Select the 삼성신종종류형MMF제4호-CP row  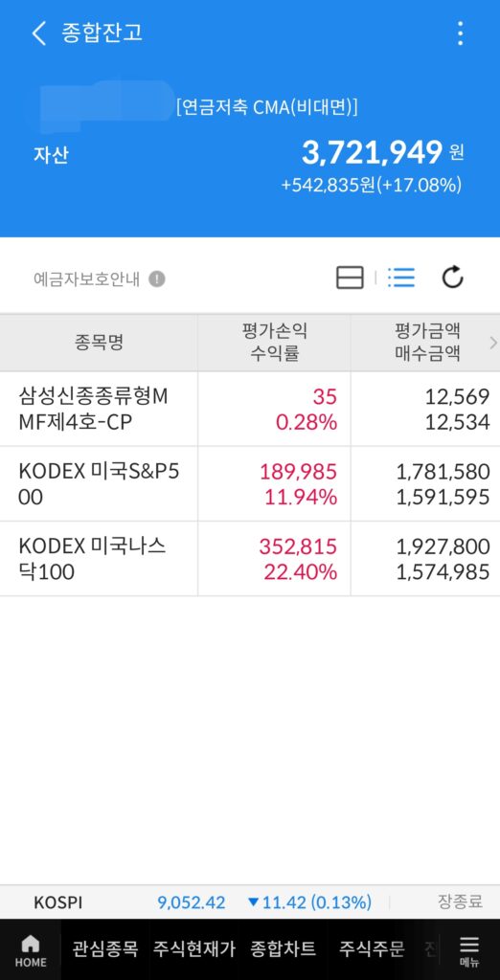[x=250, y=410]
